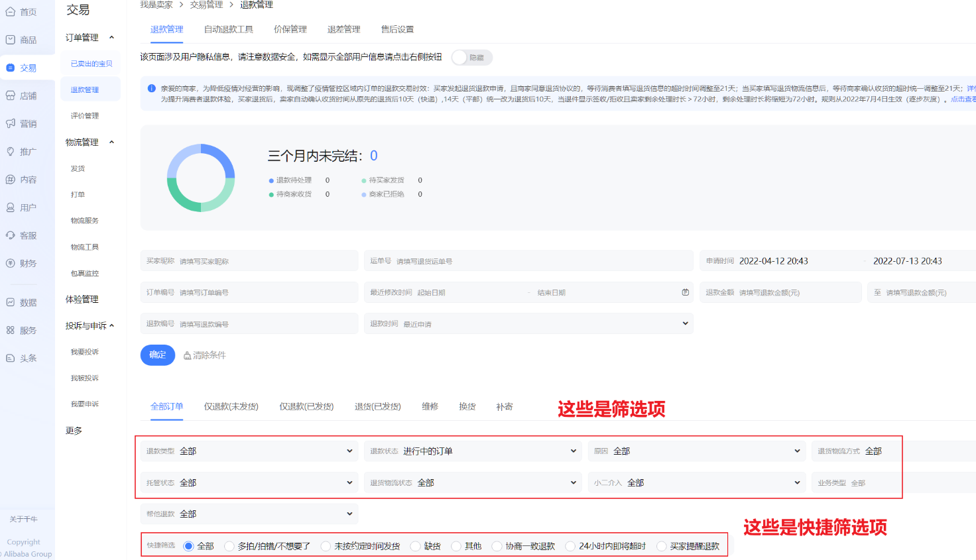The image size is (976, 560).
Task: Open 包裹监控 in the sidebar
Action: coord(85,274)
